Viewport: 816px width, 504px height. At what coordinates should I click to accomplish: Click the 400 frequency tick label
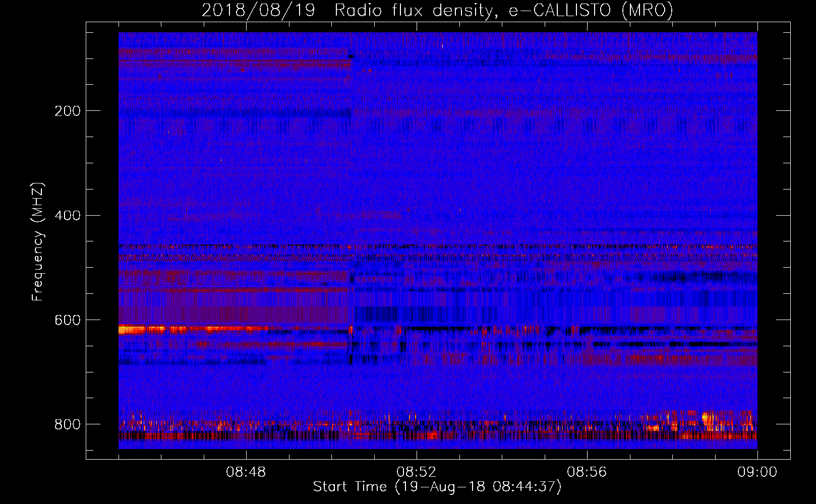tap(68, 216)
